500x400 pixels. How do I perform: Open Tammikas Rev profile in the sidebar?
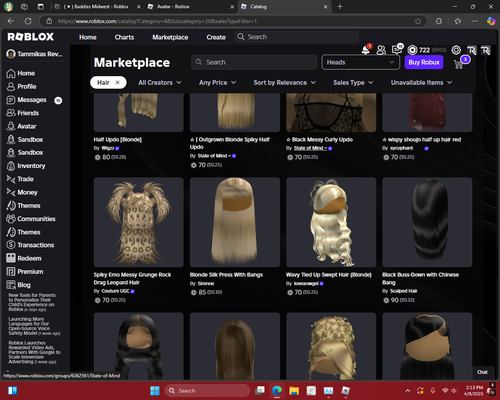click(35, 54)
